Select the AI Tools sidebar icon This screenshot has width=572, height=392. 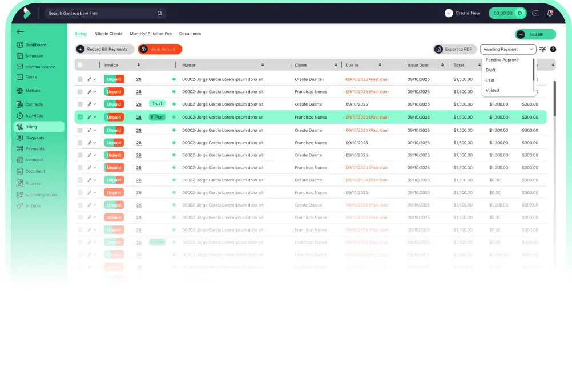coord(21,206)
